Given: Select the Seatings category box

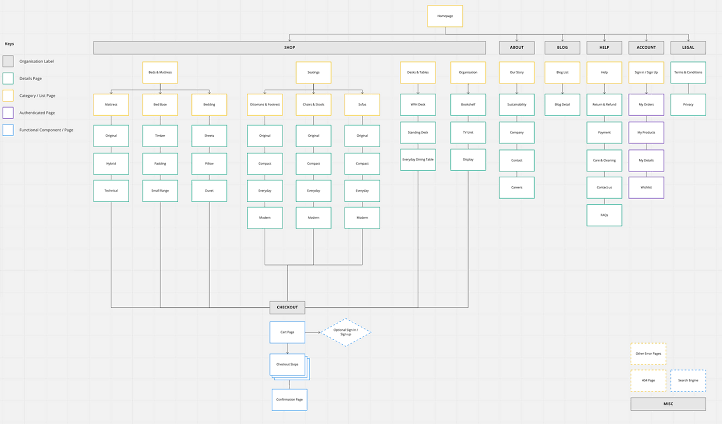Looking at the screenshot, I should [314, 73].
